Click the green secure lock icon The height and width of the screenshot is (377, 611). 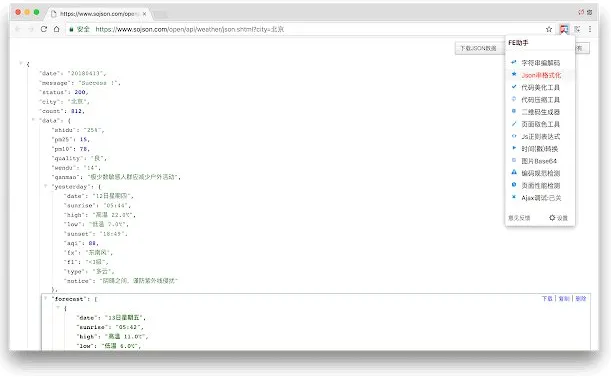pyautogui.click(x=71, y=29)
